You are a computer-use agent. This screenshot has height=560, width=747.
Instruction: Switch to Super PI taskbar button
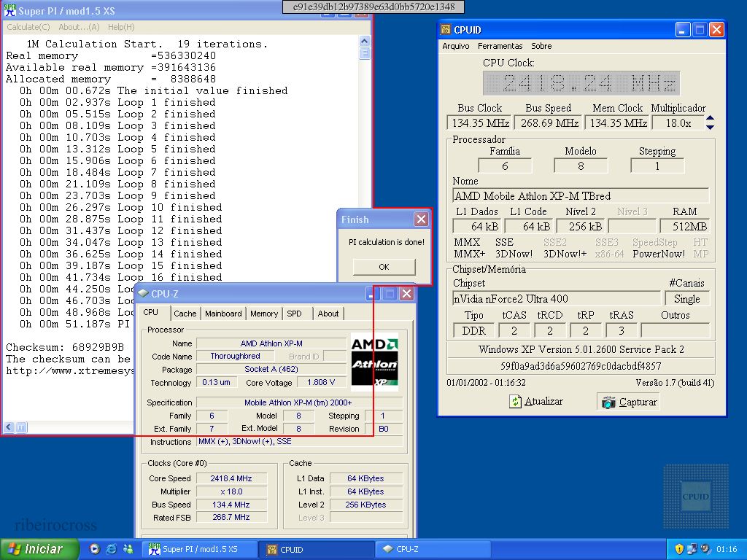tap(200, 549)
